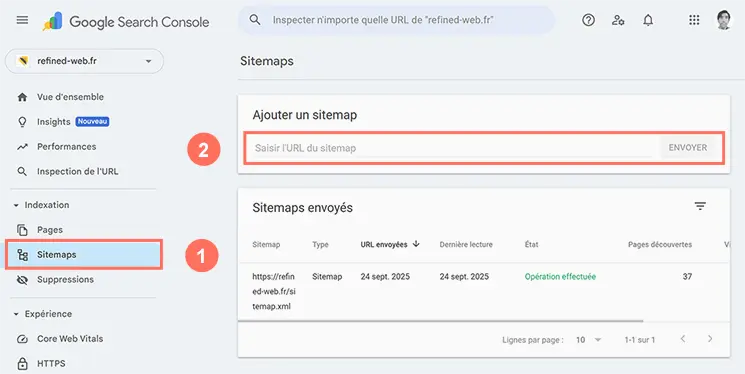Open Suppressions in the sidebar
The width and height of the screenshot is (745, 374).
tap(65, 280)
